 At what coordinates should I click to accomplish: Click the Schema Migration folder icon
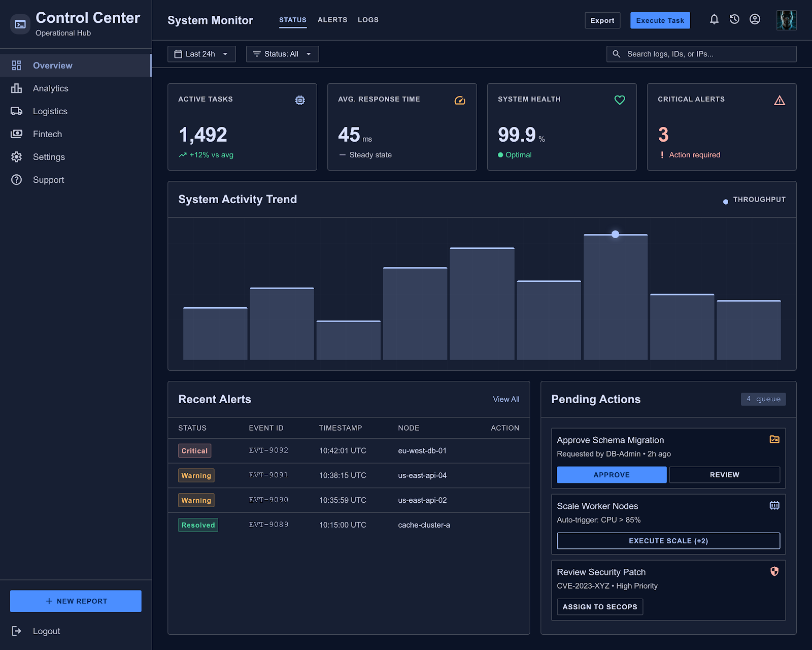tap(774, 439)
